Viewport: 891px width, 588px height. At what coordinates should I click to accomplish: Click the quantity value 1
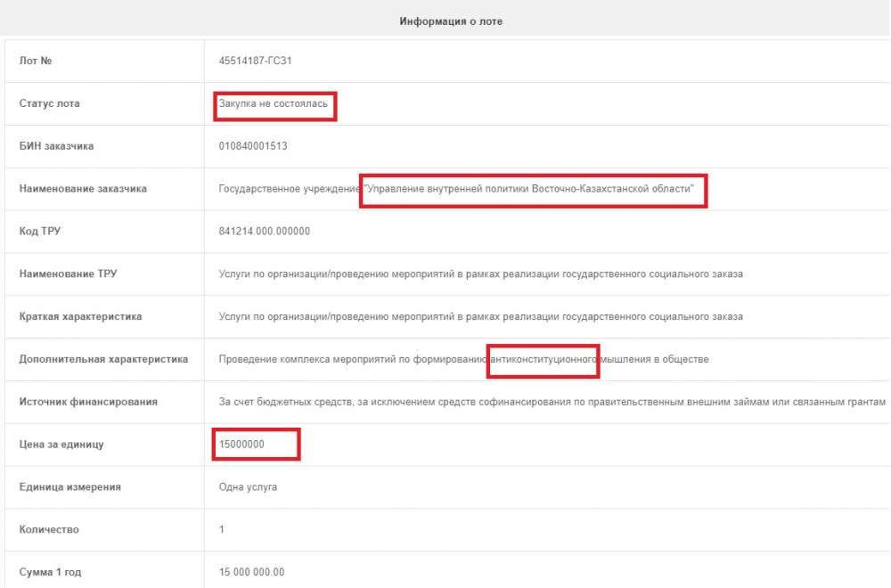tap(222, 529)
